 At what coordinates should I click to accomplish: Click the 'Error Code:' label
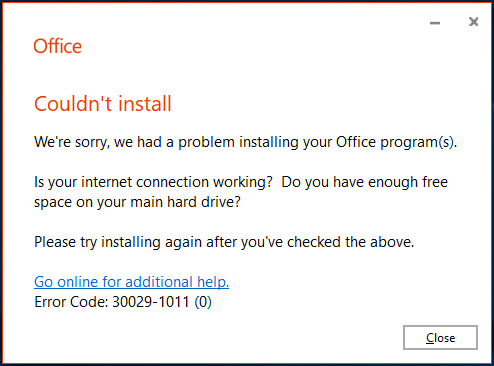[x=71, y=302]
